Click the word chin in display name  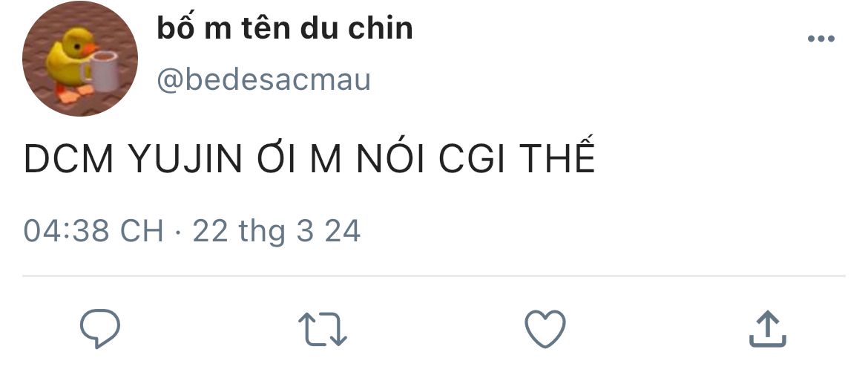click(x=381, y=27)
